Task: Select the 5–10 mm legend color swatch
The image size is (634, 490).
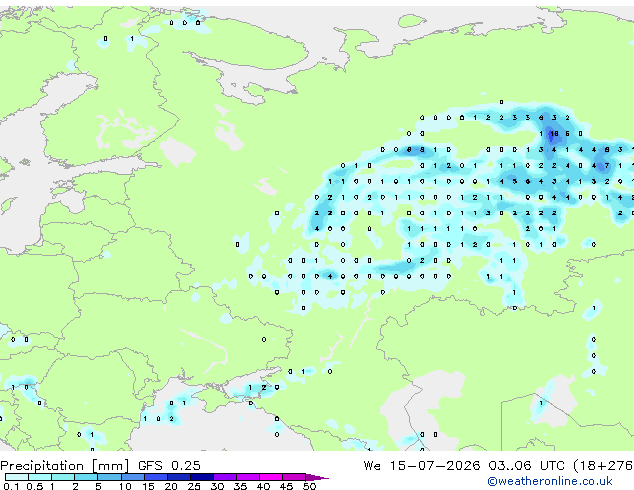Action: click(x=109, y=477)
